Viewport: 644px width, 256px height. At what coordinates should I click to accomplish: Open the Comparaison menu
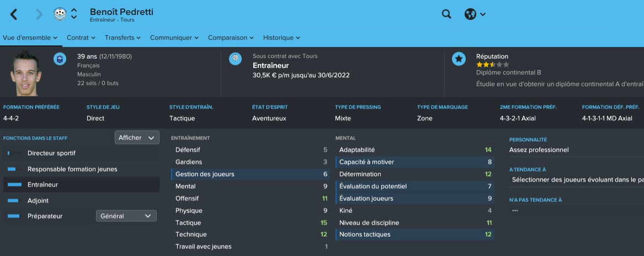point(231,38)
